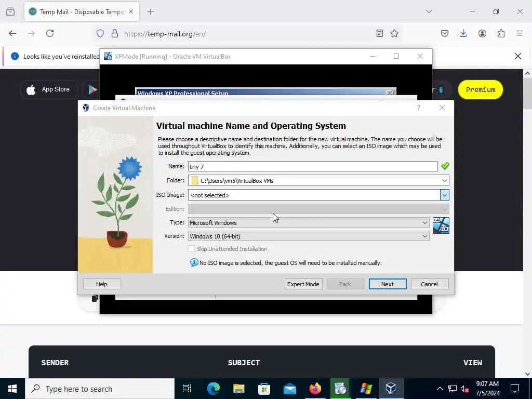Open the Type dropdown showing Microsoft Windows
Screen dimensions: 532x399
click(x=309, y=222)
